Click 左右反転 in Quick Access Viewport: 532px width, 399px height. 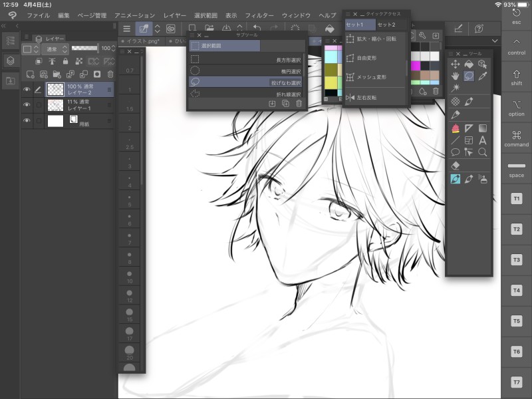[376, 97]
